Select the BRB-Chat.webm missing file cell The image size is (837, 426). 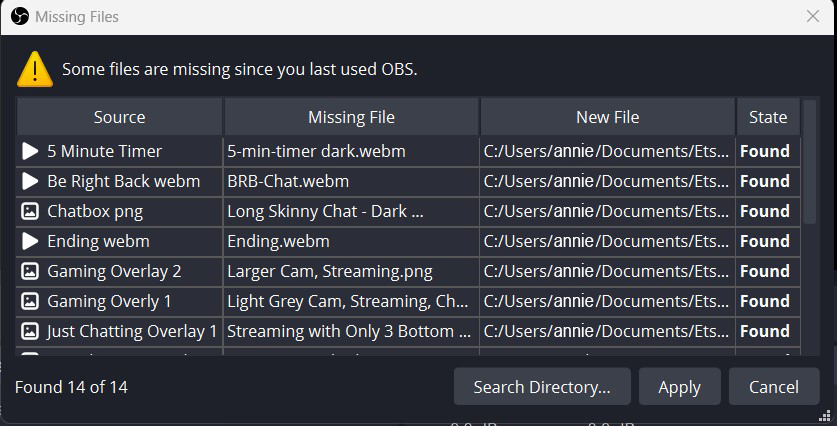351,182
